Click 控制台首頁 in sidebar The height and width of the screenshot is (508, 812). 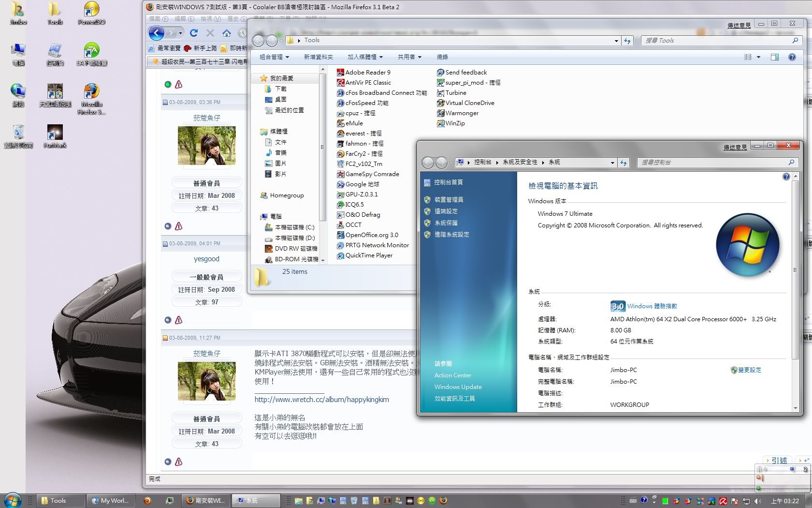tap(448, 182)
